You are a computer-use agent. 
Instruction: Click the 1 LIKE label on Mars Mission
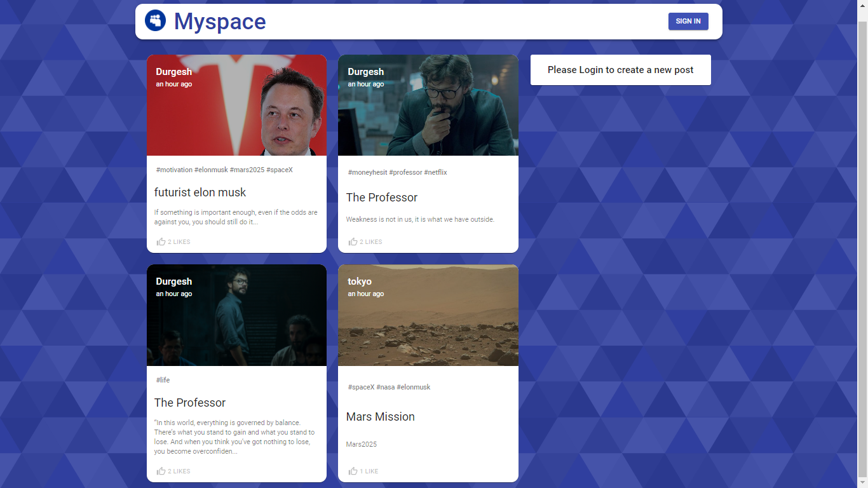pos(369,471)
